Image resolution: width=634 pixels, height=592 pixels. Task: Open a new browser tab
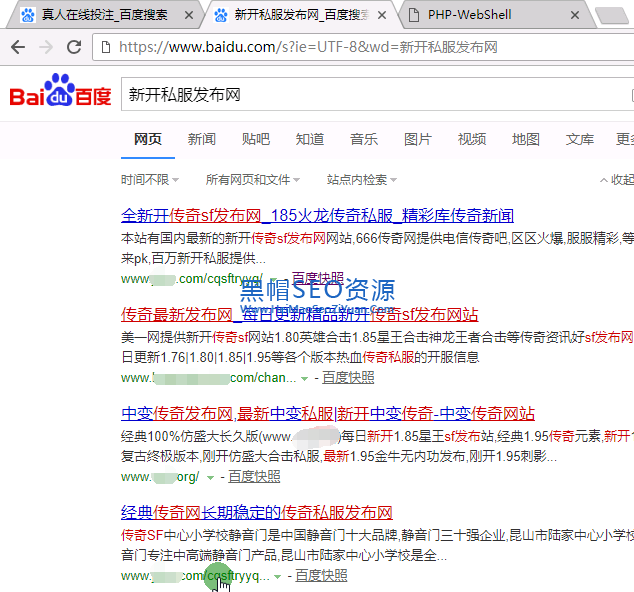pyautogui.click(x=610, y=16)
